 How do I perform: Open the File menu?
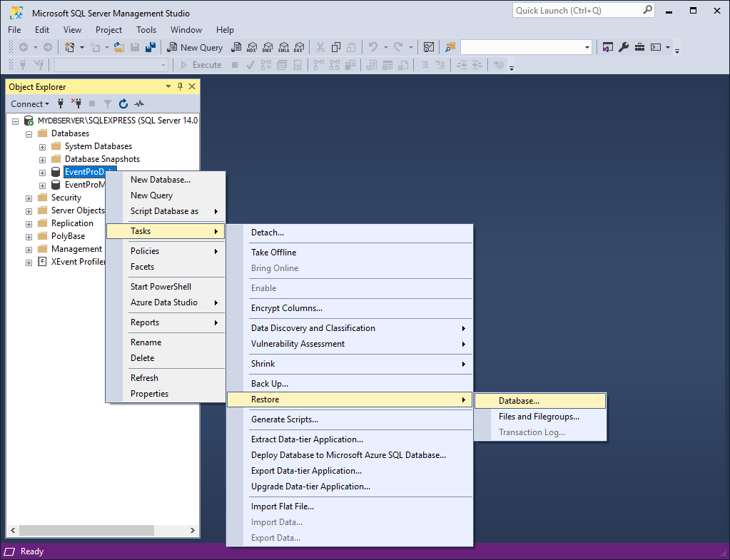[14, 30]
